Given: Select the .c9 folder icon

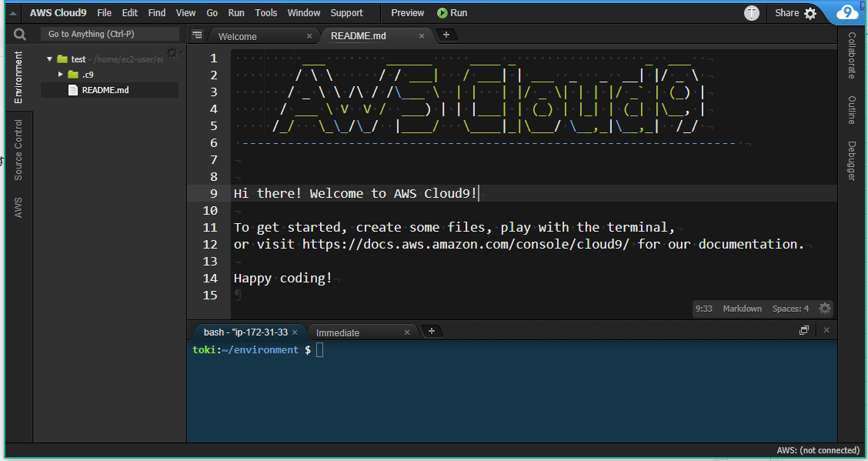Looking at the screenshot, I should [73, 74].
